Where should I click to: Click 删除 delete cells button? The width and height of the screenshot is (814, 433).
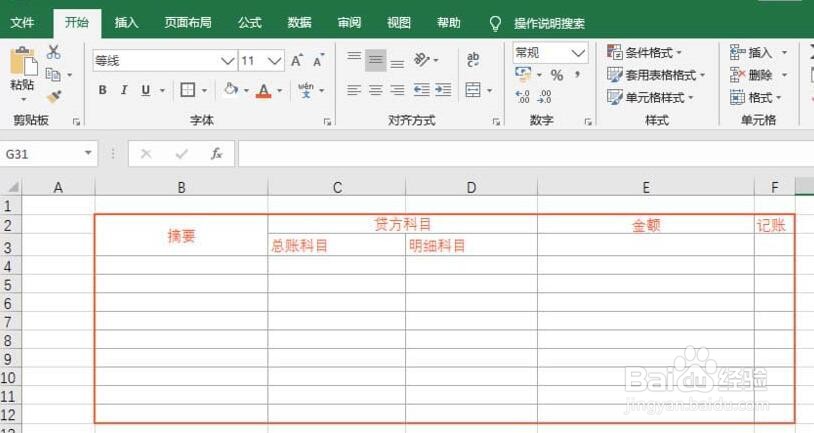(x=758, y=75)
